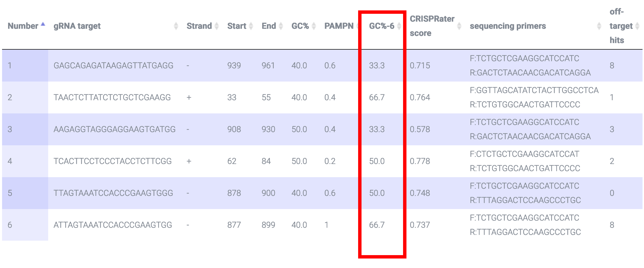This screenshot has width=644, height=268.
Task: Sort by sequencing primers column arrows
Action: click(x=599, y=26)
